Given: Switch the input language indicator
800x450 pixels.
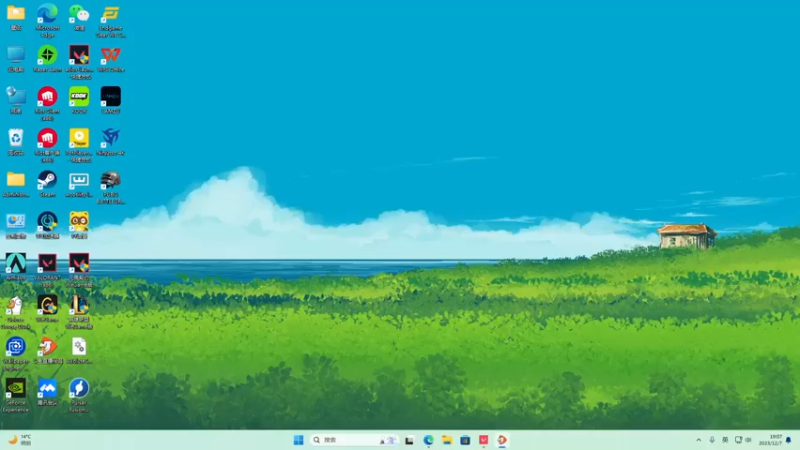Looking at the screenshot, I should click(x=725, y=440).
